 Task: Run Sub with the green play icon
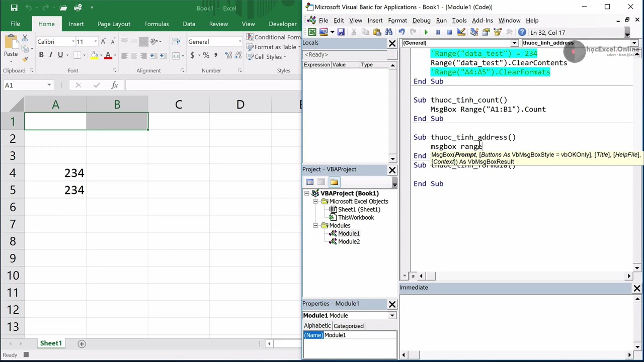pos(426,32)
